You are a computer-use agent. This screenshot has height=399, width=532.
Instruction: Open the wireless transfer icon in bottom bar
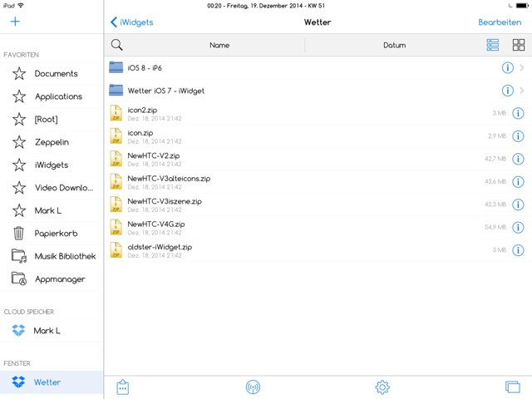(254, 387)
